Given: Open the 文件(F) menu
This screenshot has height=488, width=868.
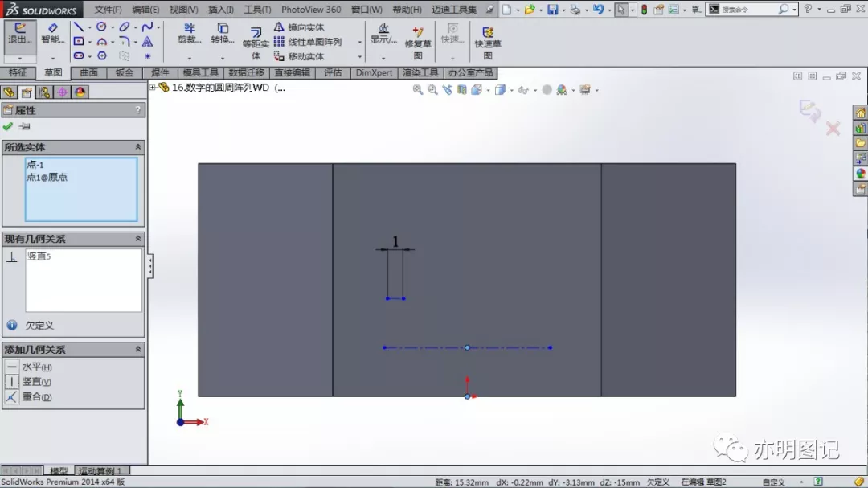Looking at the screenshot, I should (x=108, y=10).
